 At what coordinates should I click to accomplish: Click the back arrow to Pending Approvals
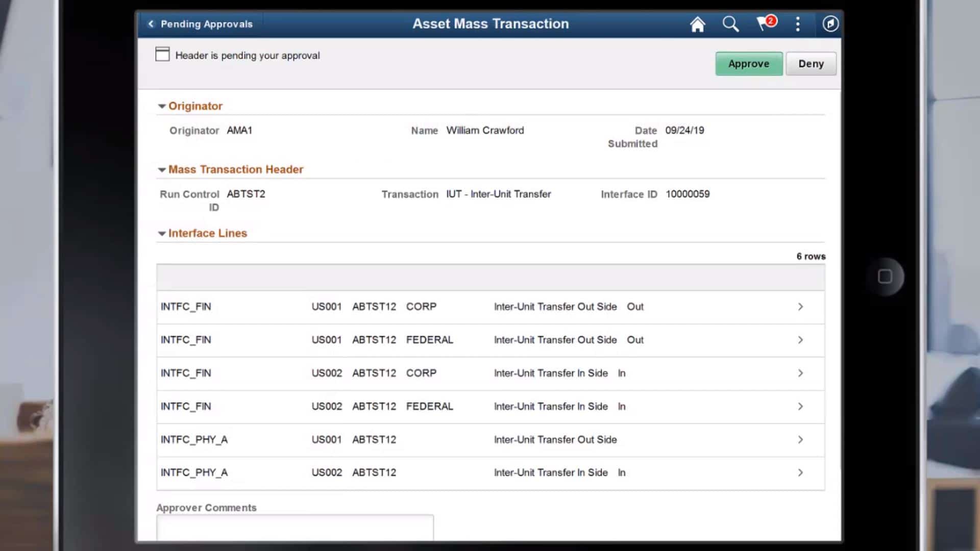coord(151,24)
